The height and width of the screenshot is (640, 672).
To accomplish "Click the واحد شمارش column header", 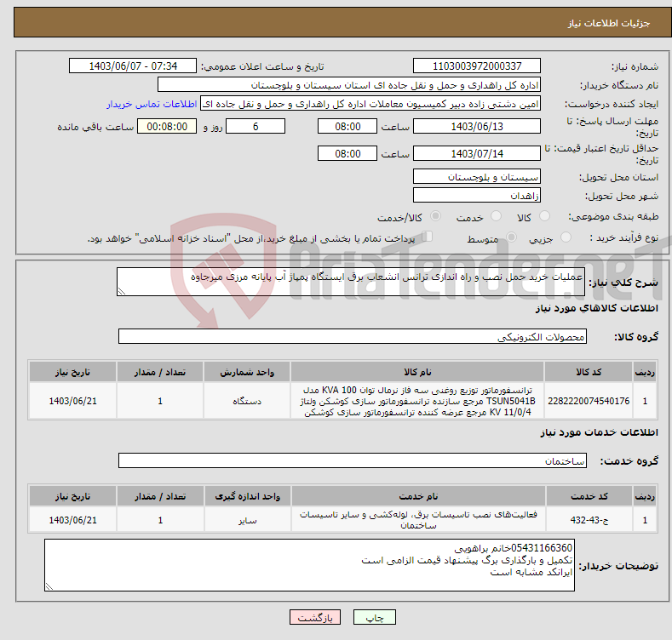I will click(247, 372).
